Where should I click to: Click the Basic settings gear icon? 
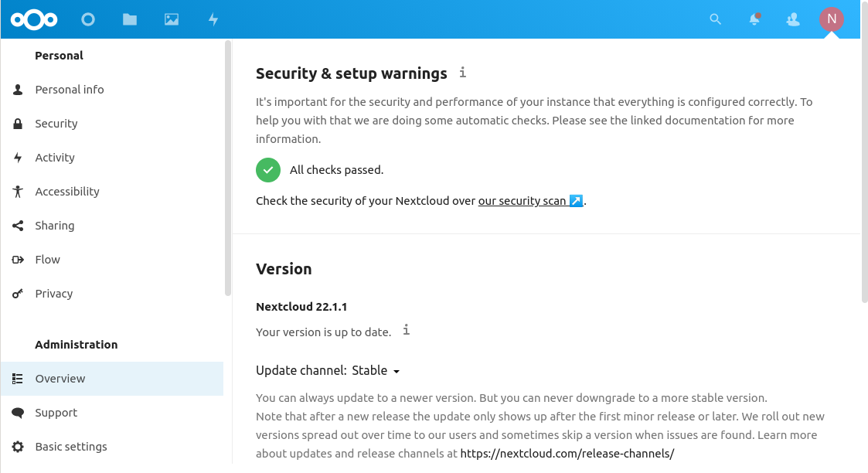[18, 447]
